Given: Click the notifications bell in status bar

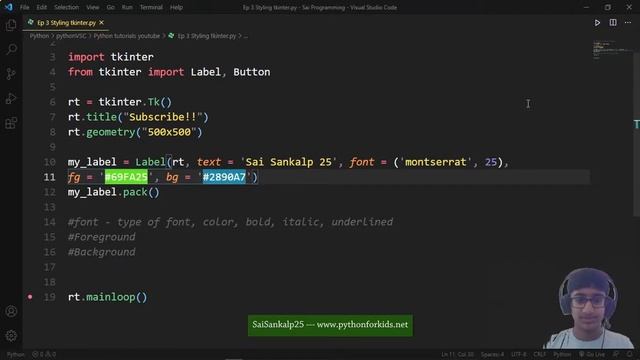Looking at the screenshot, I should [x=630, y=354].
